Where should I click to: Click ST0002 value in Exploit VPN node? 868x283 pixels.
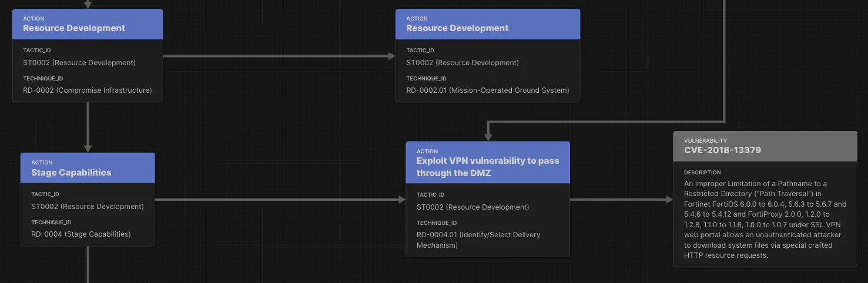coord(473,207)
